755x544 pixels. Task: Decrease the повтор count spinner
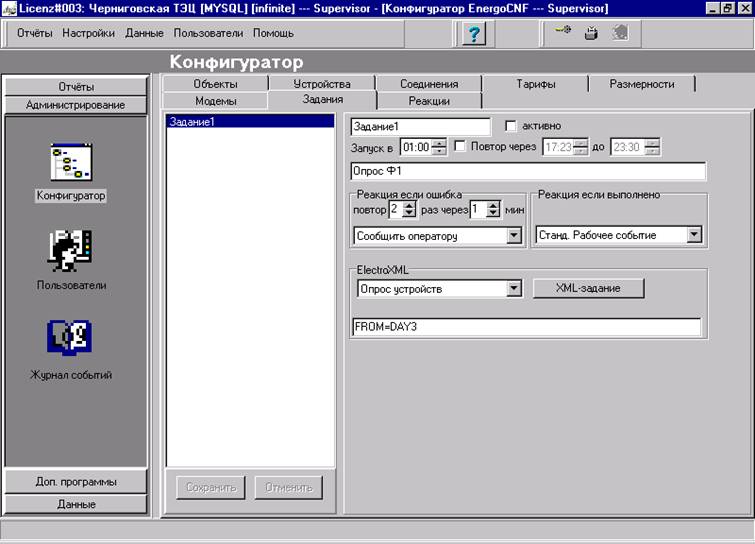[x=409, y=213]
